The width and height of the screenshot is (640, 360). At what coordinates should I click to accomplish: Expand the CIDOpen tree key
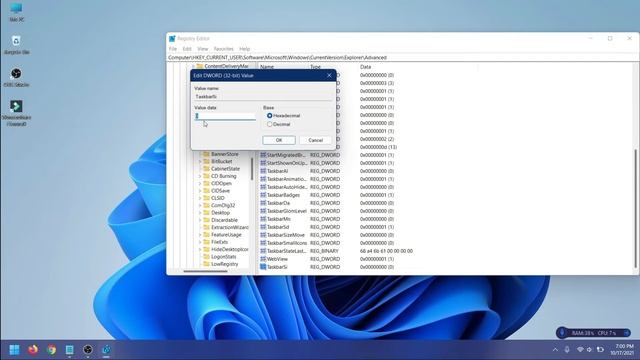(x=200, y=184)
